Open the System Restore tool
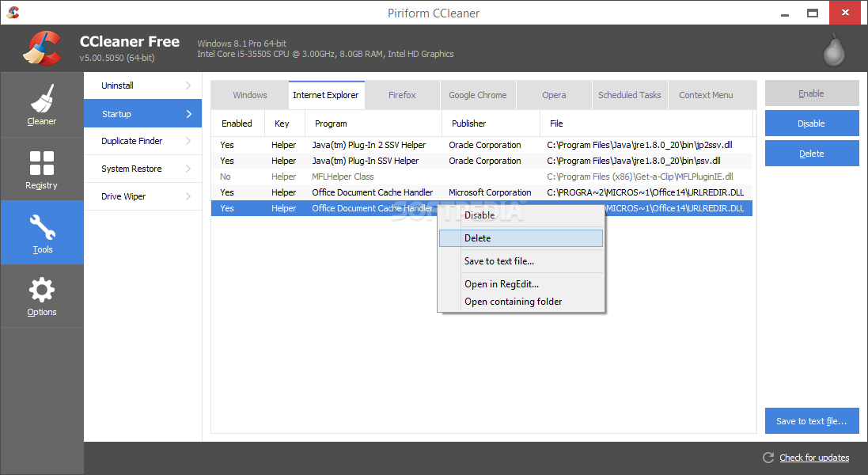 tap(143, 169)
